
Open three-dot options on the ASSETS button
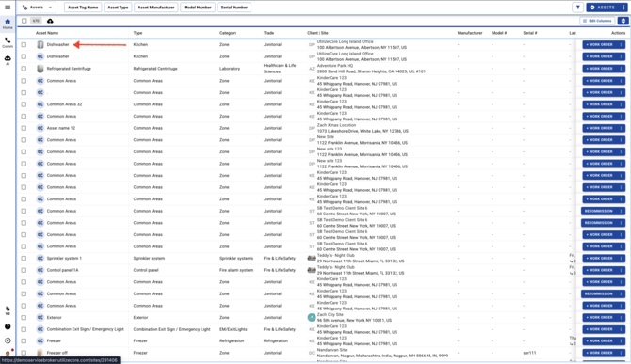click(623, 8)
